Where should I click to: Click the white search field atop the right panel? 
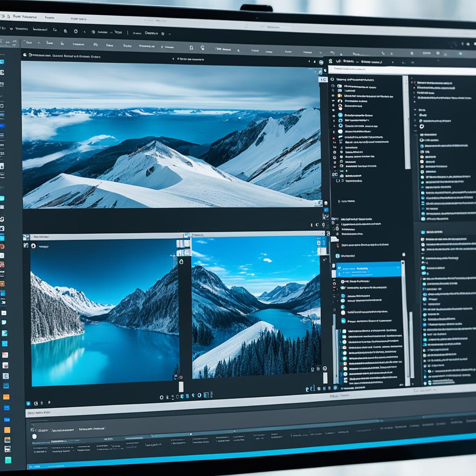point(402,70)
